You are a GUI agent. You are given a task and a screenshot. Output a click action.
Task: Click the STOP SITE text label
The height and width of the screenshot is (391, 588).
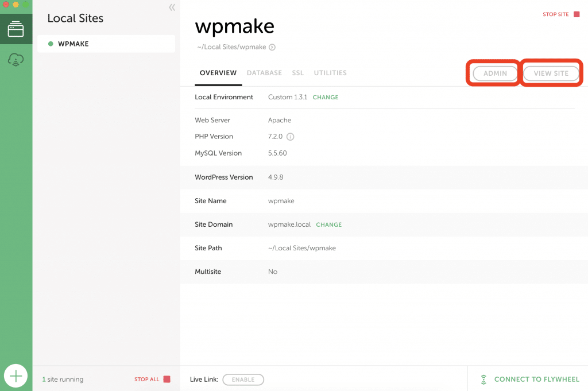coord(556,14)
